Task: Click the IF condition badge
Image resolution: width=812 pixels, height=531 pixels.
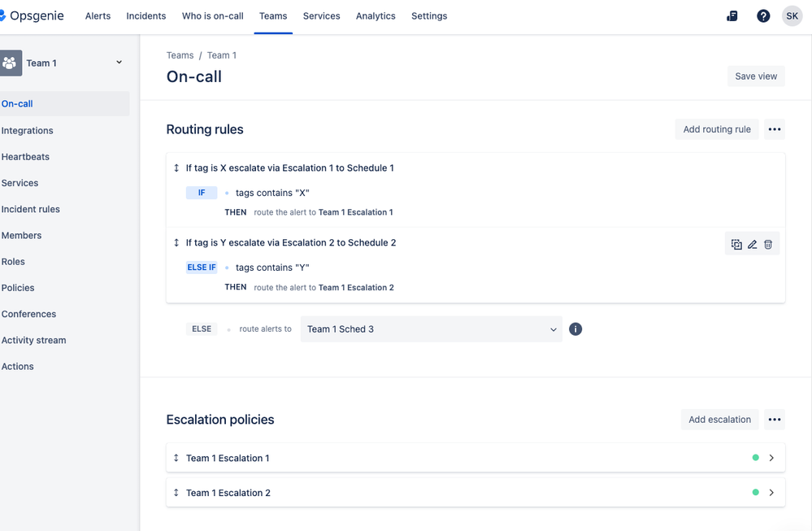Action: 202,193
